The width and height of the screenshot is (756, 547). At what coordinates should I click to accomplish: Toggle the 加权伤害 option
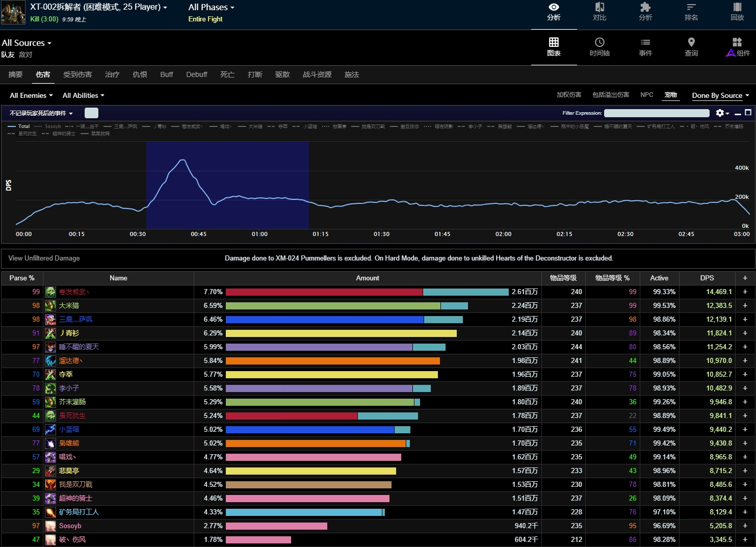point(569,95)
